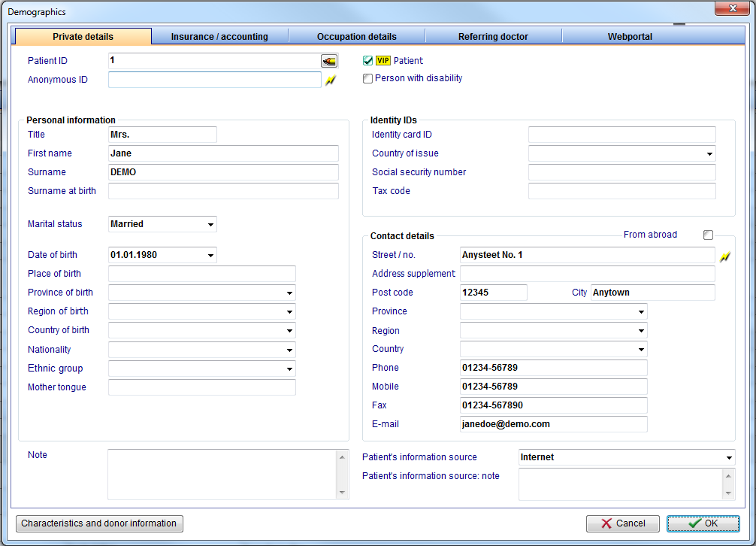Click the Surname field containing DEMO

point(223,172)
